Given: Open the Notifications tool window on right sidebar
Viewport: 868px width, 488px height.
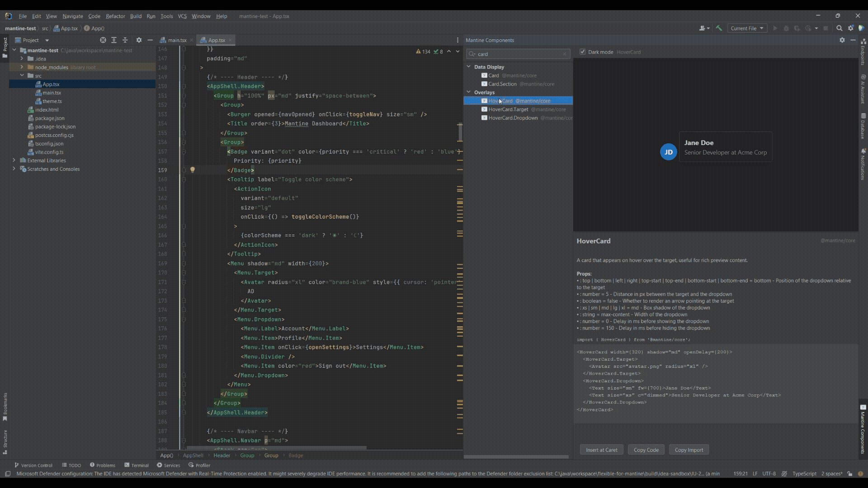Looking at the screenshot, I should click(x=863, y=164).
